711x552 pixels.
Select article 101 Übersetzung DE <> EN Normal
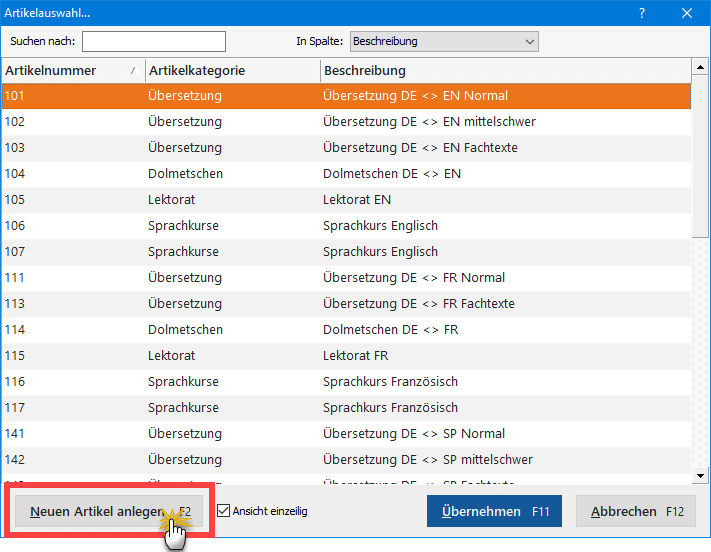click(x=345, y=96)
